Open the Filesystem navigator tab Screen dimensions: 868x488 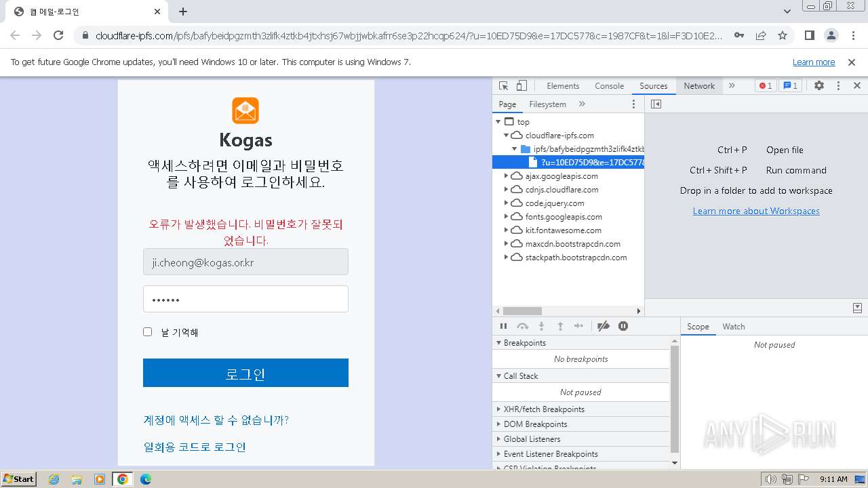(547, 104)
